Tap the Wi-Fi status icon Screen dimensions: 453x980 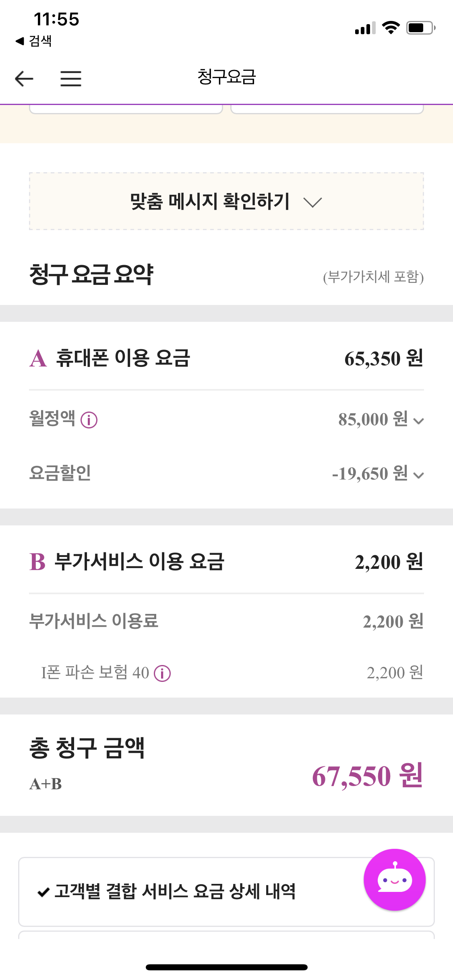390,28
